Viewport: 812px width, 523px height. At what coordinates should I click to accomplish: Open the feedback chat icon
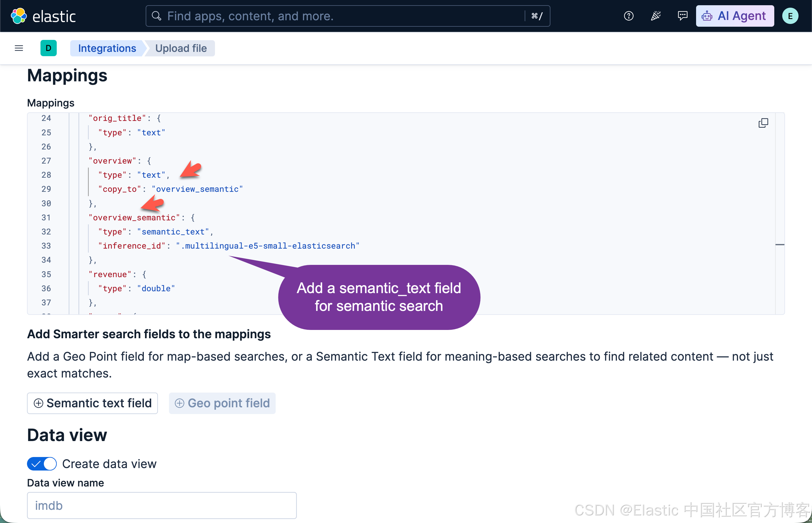pos(682,16)
